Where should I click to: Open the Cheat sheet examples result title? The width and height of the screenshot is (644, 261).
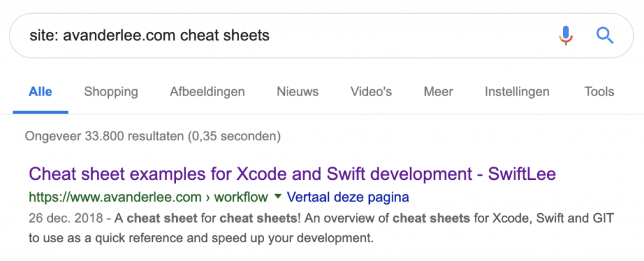pyautogui.click(x=292, y=174)
